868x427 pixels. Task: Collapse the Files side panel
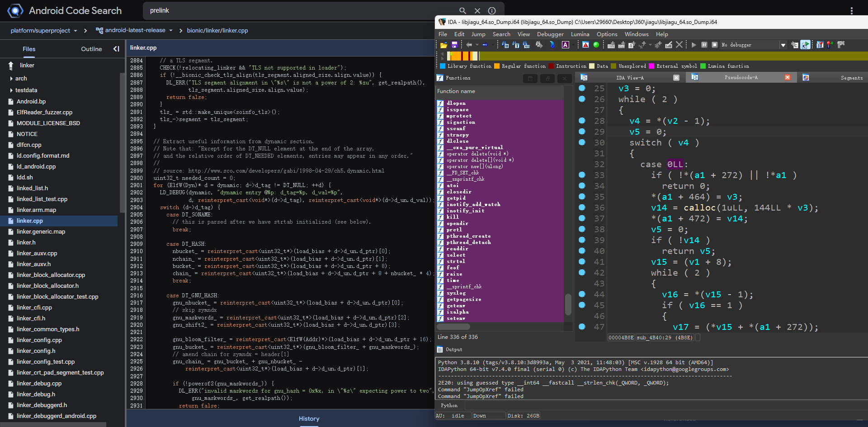(116, 49)
